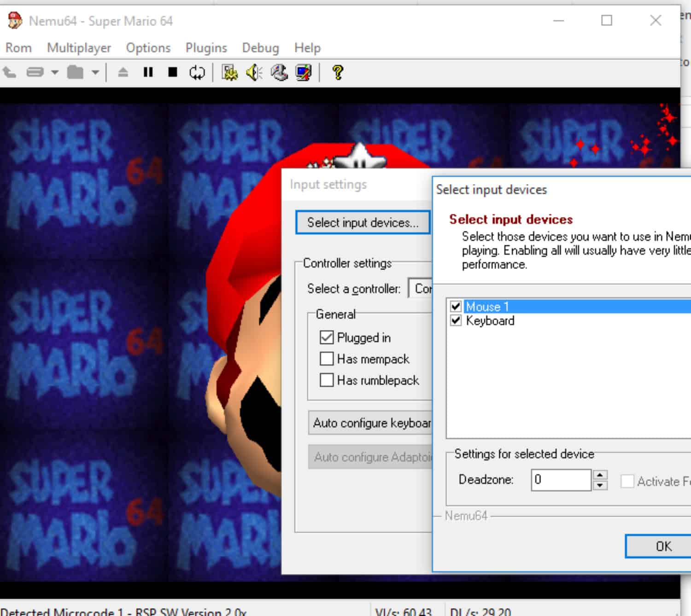Open video settings monitor icon
The image size is (691, 616).
(304, 72)
